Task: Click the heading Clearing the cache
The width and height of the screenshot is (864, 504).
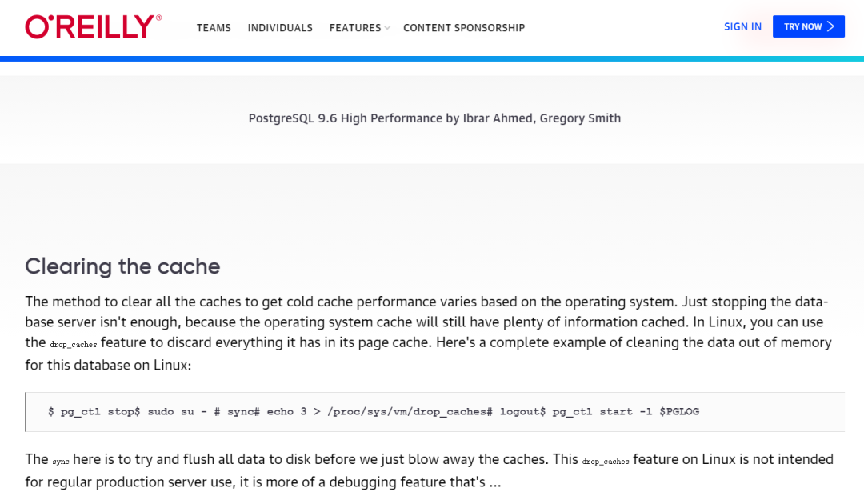Action: (122, 266)
